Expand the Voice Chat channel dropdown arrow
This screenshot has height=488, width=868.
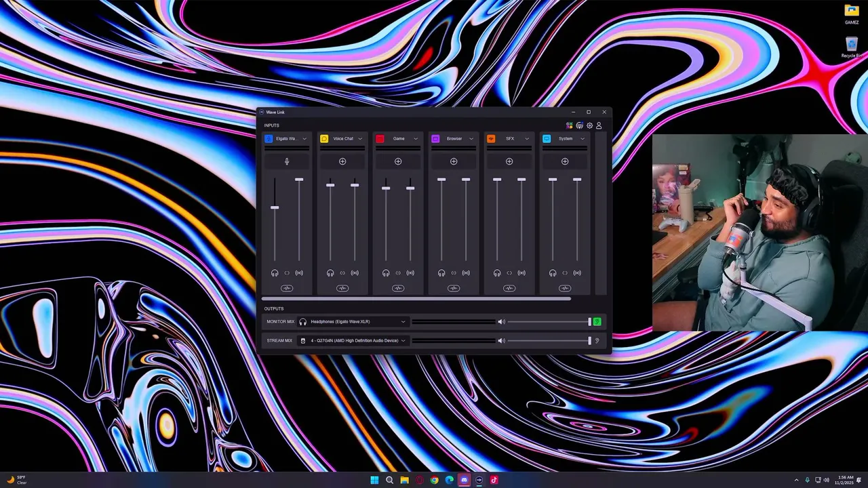[x=360, y=138]
